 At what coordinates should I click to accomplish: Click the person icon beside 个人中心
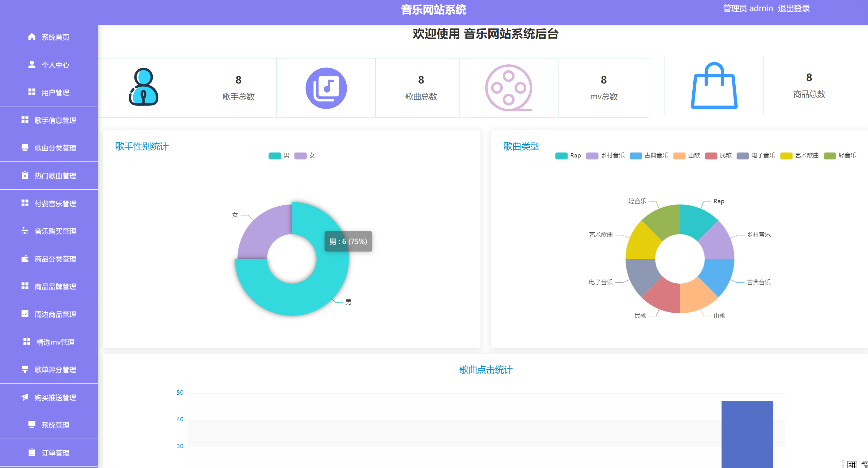(x=32, y=64)
